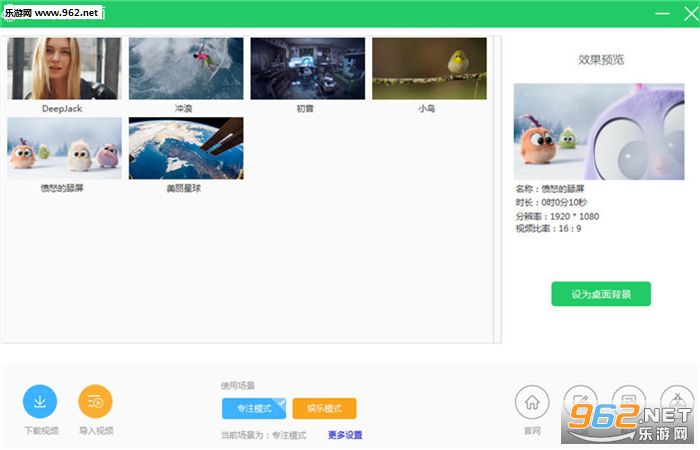Switch to the 娱乐模式 scene button
The width and height of the screenshot is (700, 450).
(325, 408)
